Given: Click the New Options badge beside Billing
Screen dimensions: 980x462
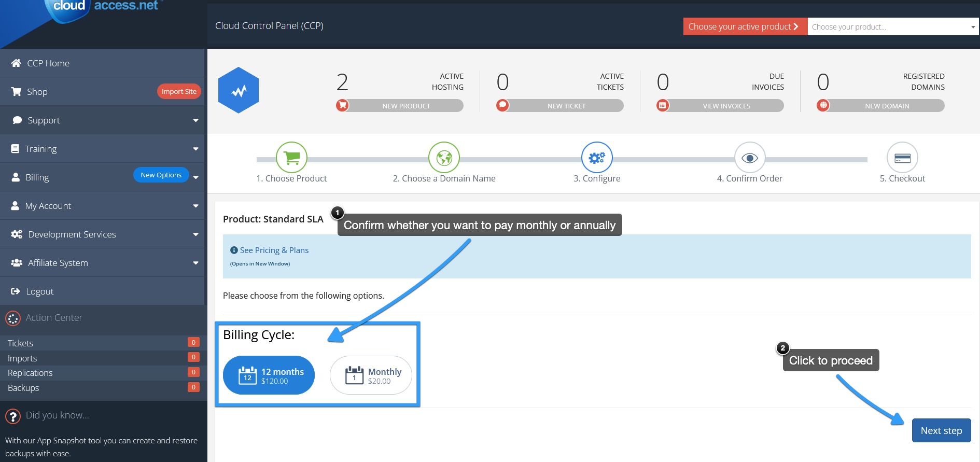Looking at the screenshot, I should [161, 175].
